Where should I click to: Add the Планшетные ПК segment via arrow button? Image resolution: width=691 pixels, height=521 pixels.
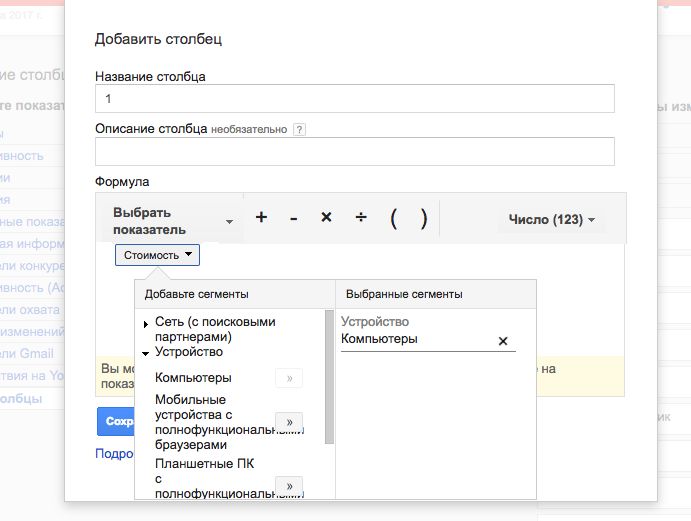[289, 486]
